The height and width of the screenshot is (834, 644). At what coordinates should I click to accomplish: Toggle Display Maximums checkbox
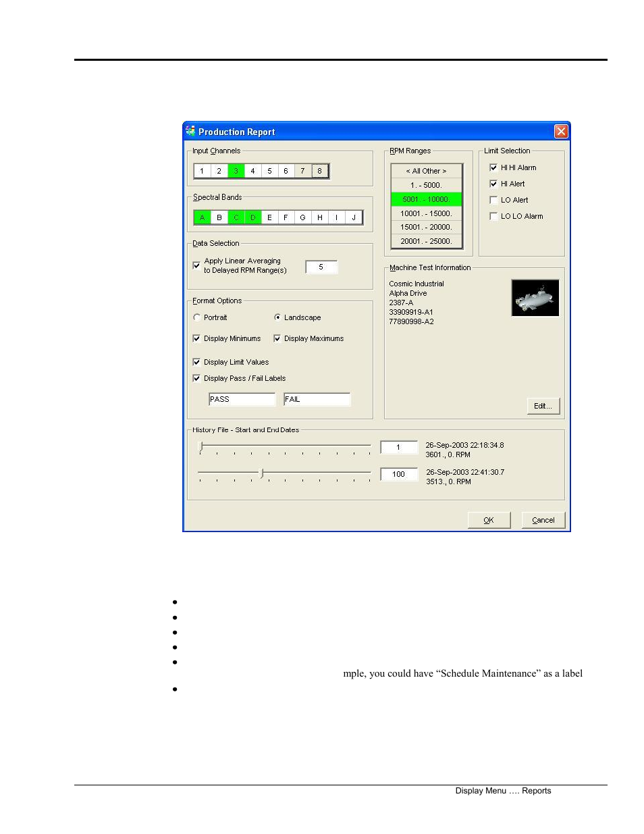click(x=277, y=338)
